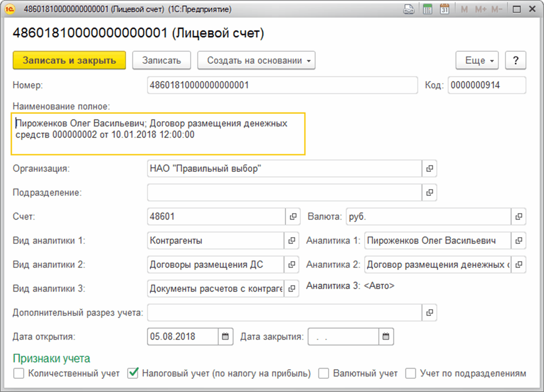This screenshot has height=392, width=544.
Task: Click the Вид аналитики 2 field
Action: [216, 265]
